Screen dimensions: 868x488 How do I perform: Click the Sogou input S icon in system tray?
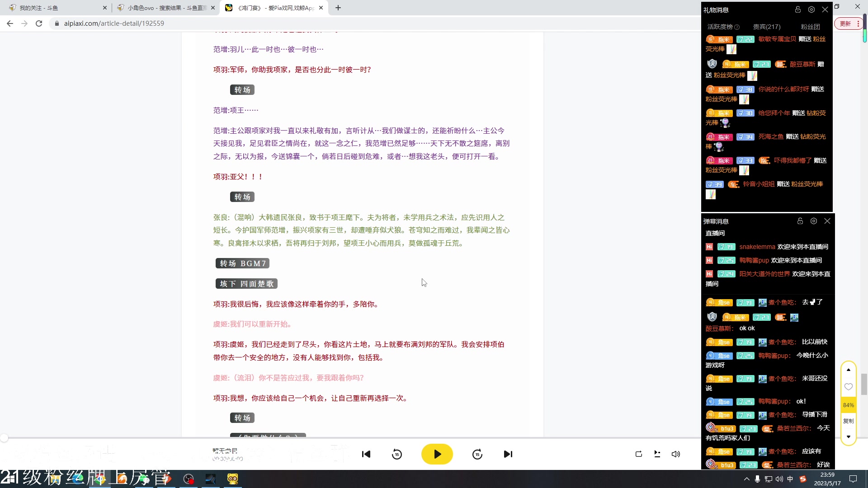tap(802, 479)
